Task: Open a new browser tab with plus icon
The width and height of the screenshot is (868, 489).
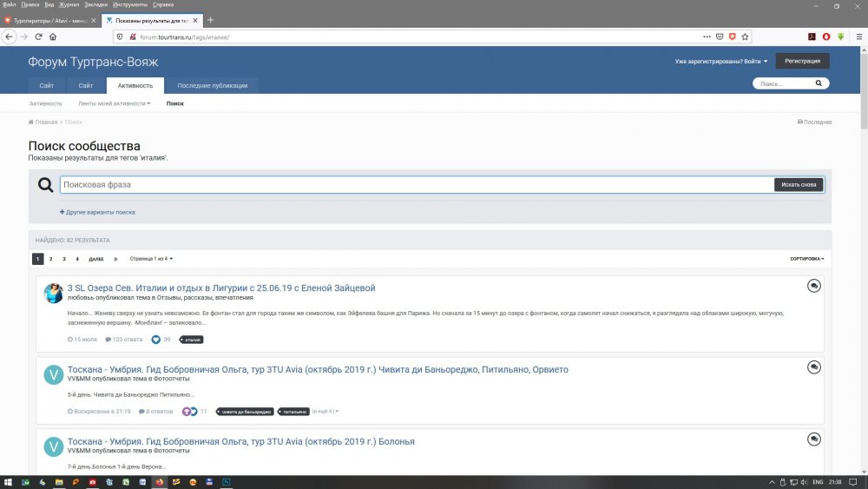Action: pos(211,20)
